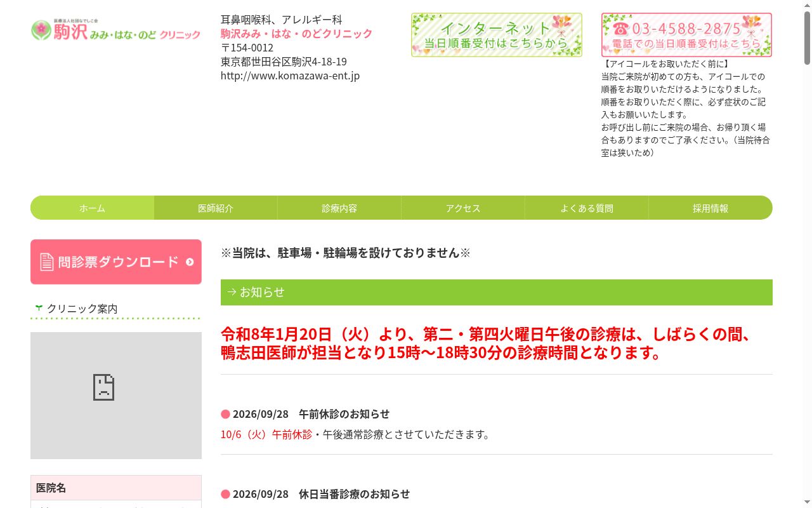Viewport: 812px width, 508px height.
Task: Click the vertical page scrollbar thumb
Action: (807, 37)
